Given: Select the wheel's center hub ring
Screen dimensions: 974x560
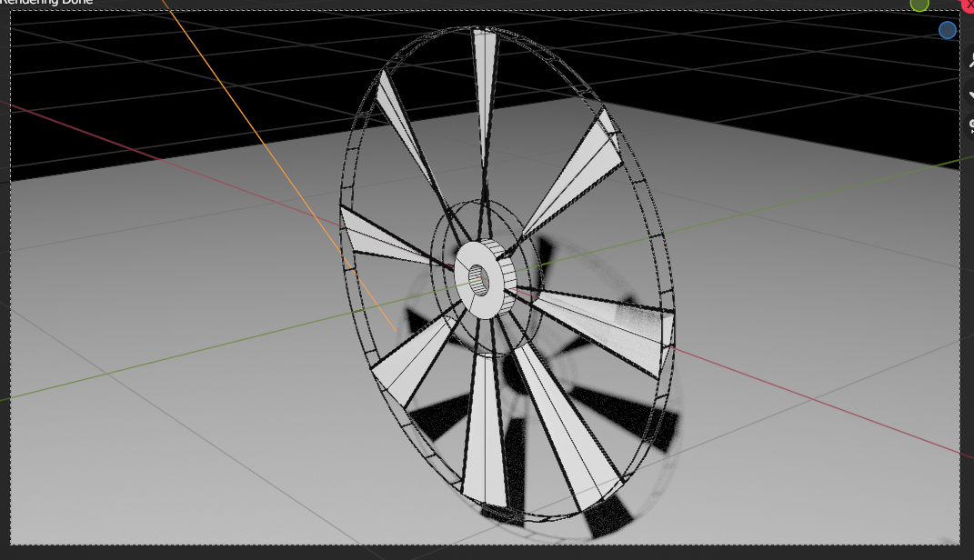Looking at the screenshot, I should pyautogui.click(x=485, y=279).
